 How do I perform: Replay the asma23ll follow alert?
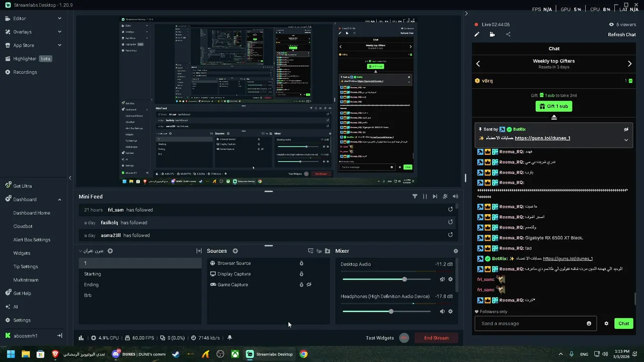coord(450,235)
